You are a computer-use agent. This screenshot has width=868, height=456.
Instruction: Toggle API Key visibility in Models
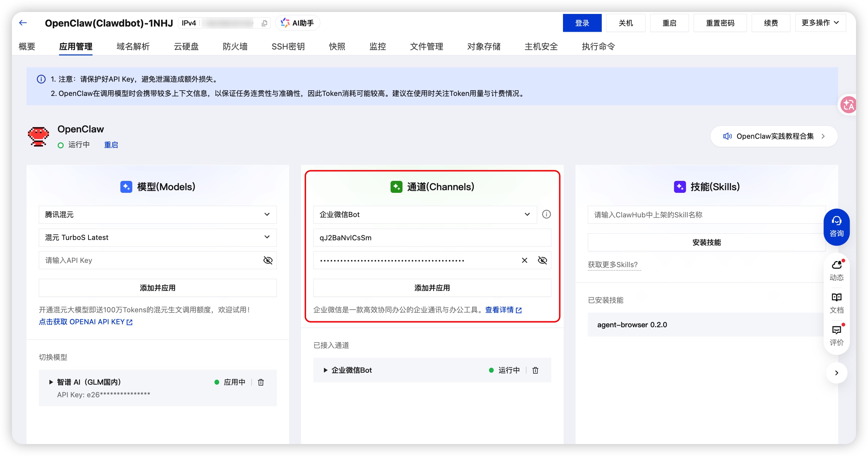[x=268, y=260]
